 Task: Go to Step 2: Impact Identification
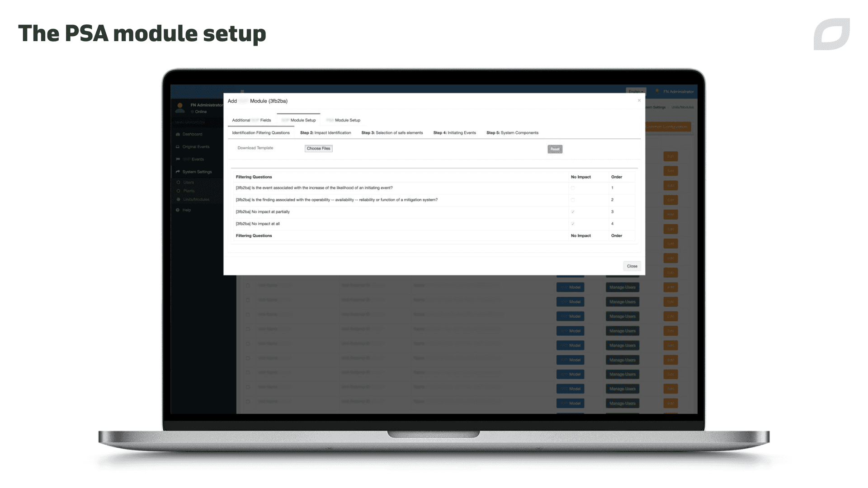tap(325, 133)
